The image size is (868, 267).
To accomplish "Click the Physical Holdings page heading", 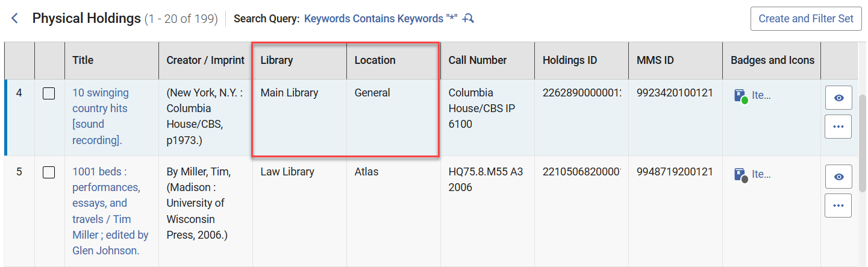I will tap(86, 19).
